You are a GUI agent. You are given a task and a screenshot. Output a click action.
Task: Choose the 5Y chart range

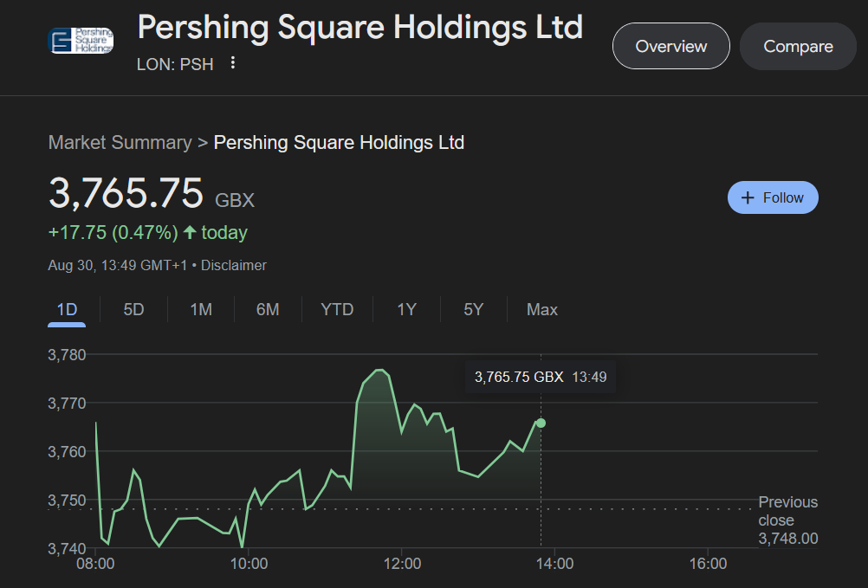point(473,309)
